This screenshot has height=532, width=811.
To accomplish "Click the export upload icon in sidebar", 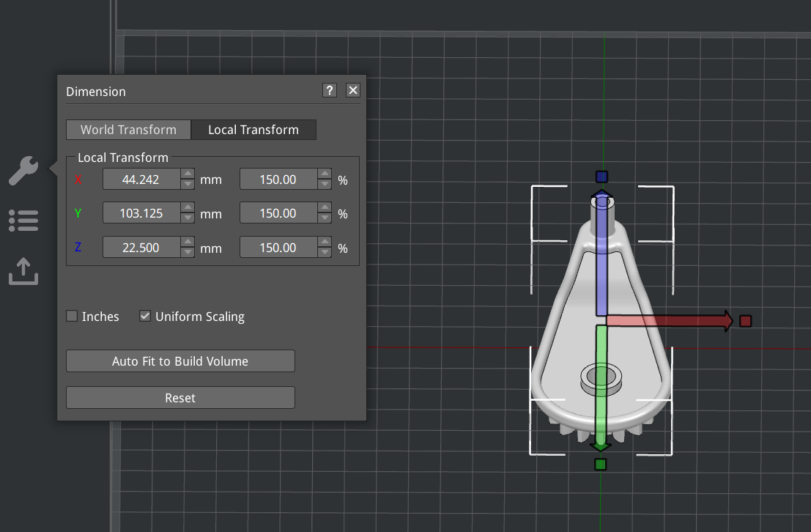I will pos(23,271).
